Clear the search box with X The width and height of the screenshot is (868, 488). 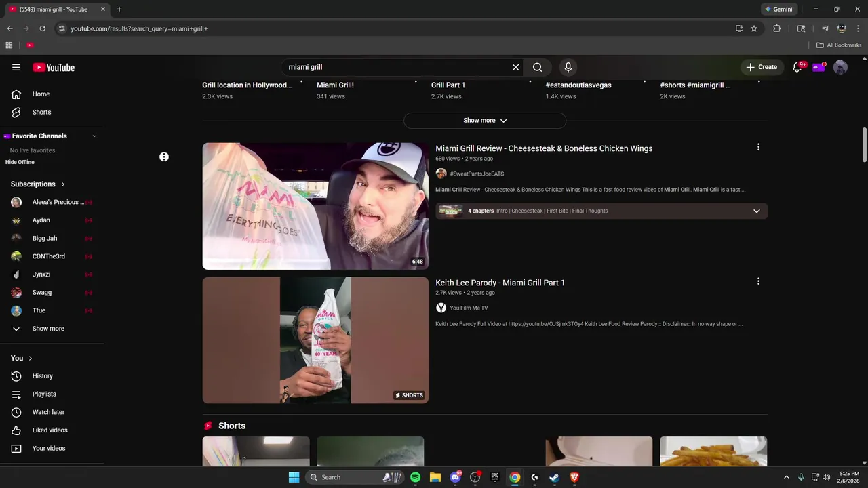click(515, 67)
